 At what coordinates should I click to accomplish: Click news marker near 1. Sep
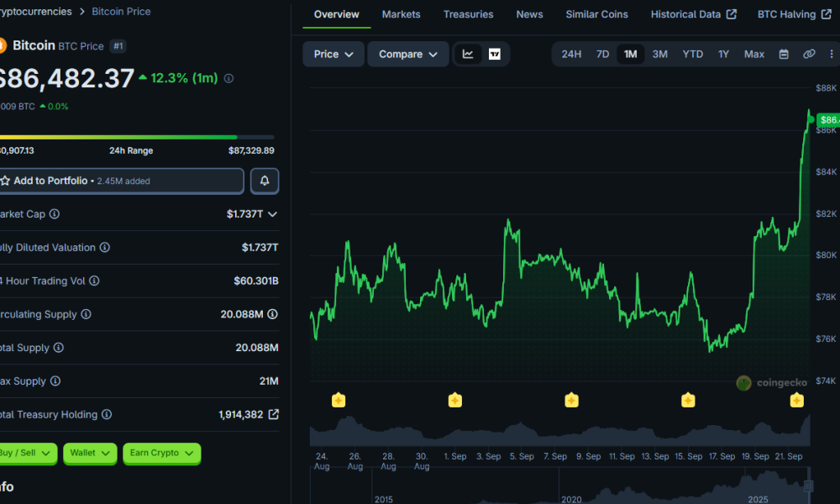click(454, 400)
